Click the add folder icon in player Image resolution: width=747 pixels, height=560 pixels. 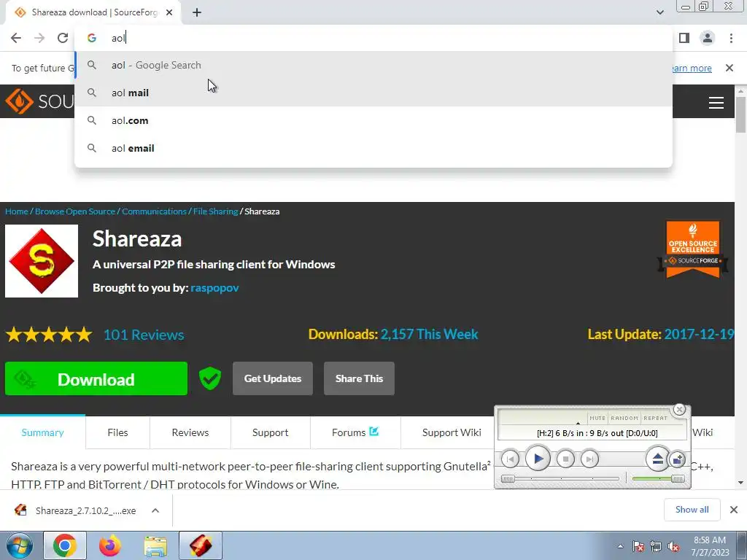677,459
